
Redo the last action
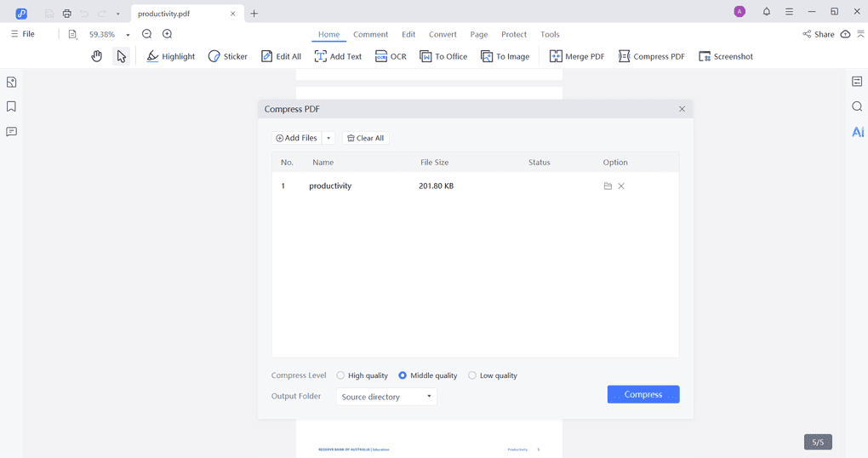[102, 14]
